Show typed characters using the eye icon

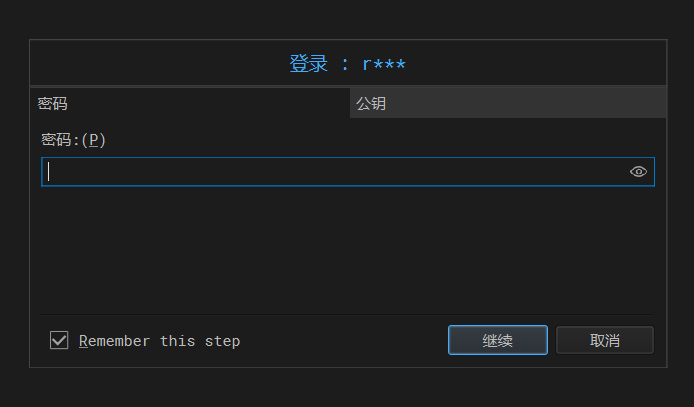(638, 172)
